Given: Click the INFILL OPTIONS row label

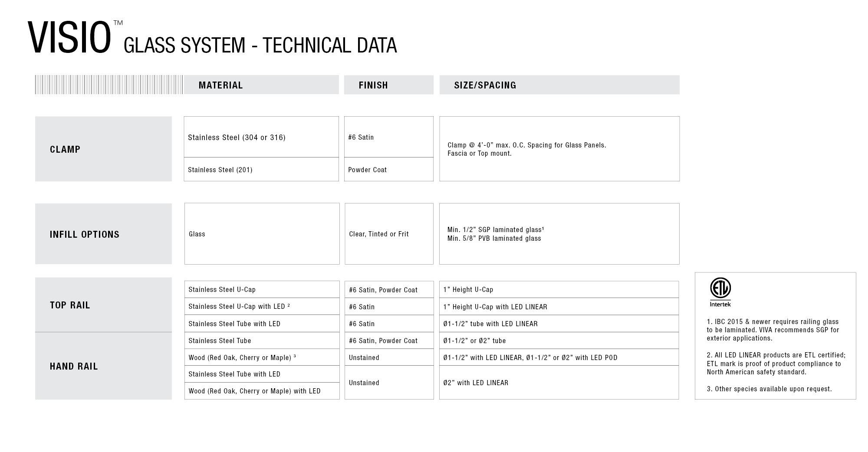Looking at the screenshot, I should (84, 234).
